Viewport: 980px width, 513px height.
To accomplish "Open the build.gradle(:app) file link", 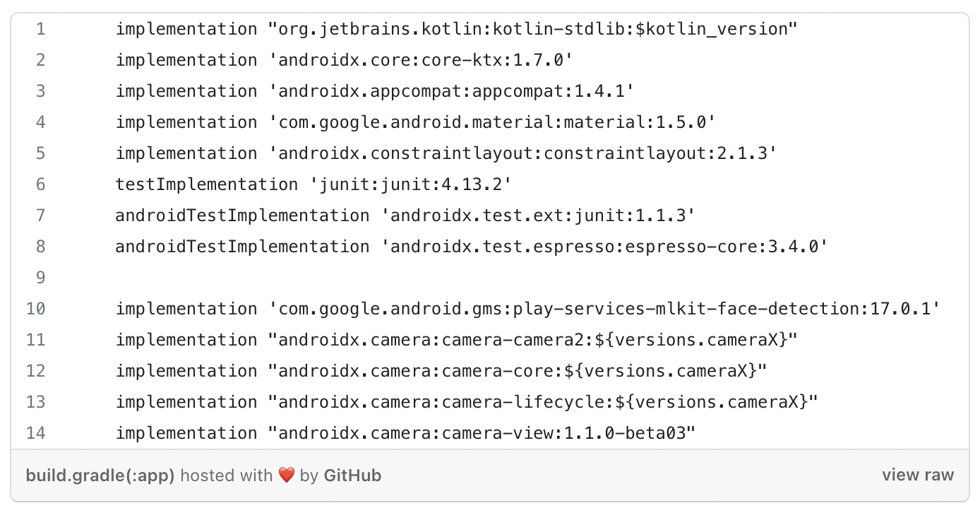I will coord(100,476).
